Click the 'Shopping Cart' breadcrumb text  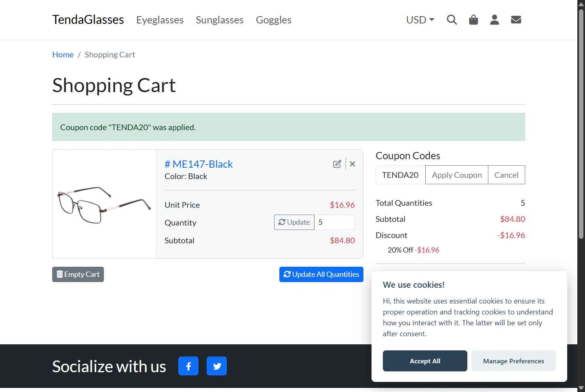click(110, 55)
